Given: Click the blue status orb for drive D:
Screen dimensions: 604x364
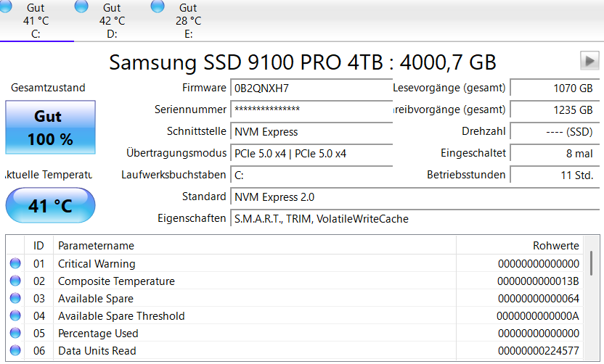Looking at the screenshot, I should [x=81, y=6].
